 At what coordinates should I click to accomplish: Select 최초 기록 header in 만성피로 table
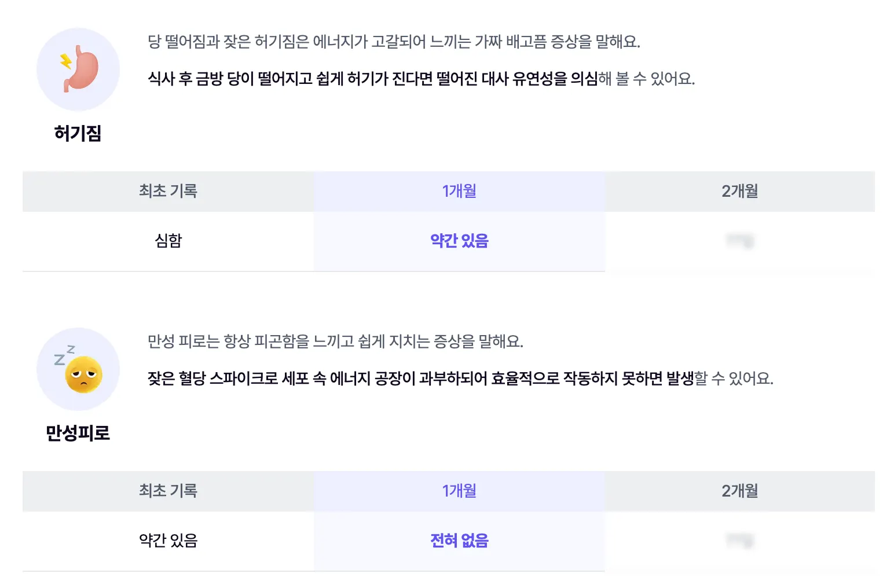168,491
